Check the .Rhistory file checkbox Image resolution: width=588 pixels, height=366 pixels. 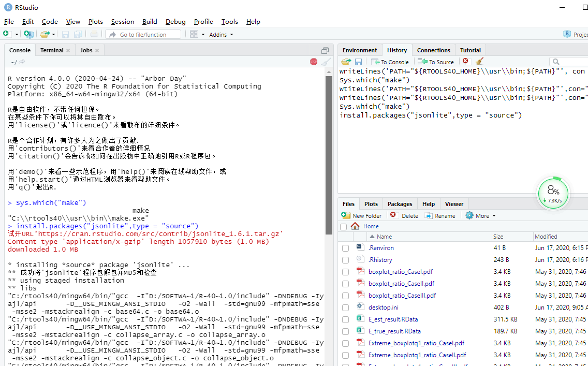(345, 260)
